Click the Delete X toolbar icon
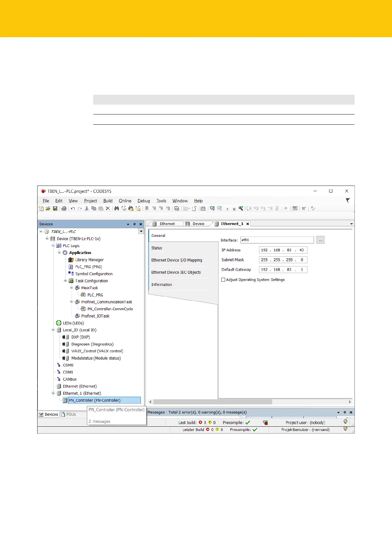The height and width of the screenshot is (554, 392). coord(108,208)
